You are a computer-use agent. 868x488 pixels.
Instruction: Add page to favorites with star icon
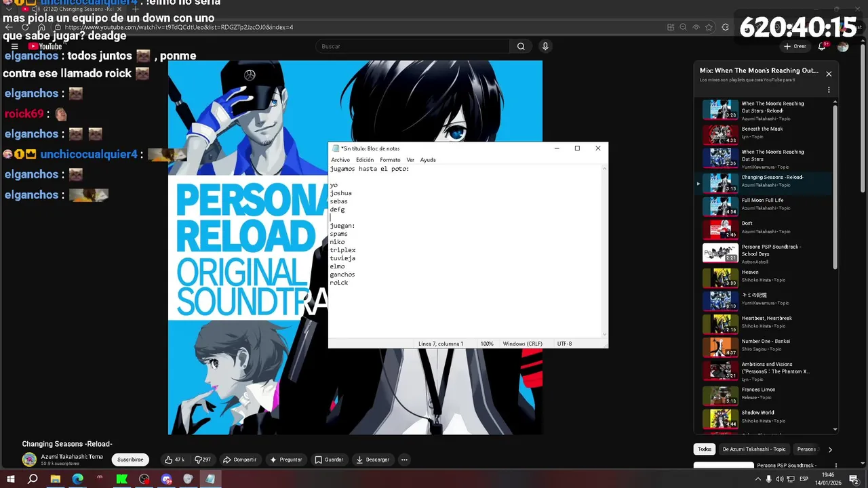[x=709, y=27]
